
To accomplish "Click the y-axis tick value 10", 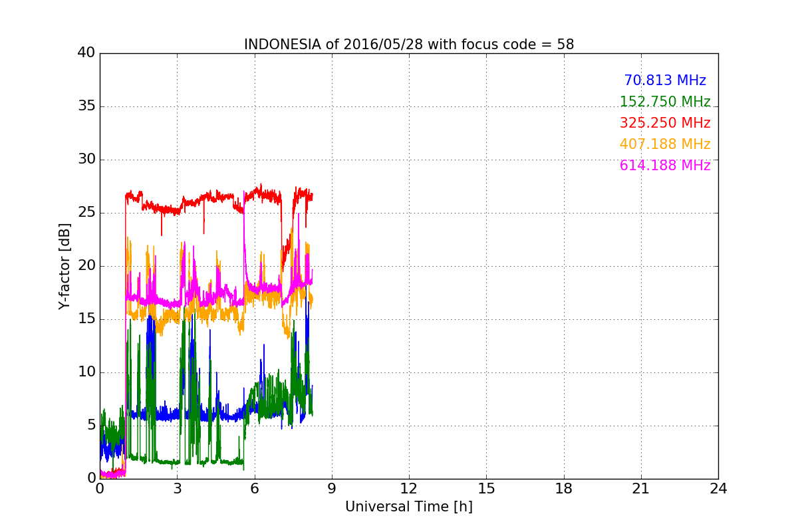I will [x=86, y=372].
